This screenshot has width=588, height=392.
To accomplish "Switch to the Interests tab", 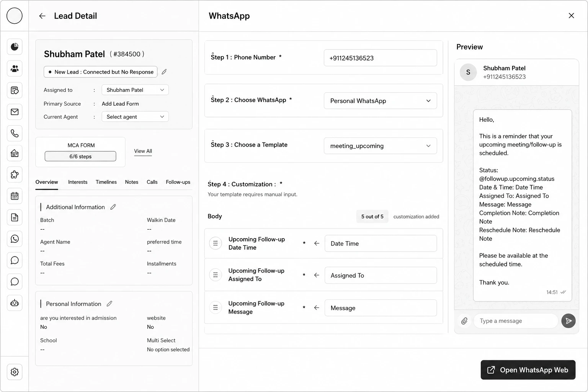I will 78,182.
